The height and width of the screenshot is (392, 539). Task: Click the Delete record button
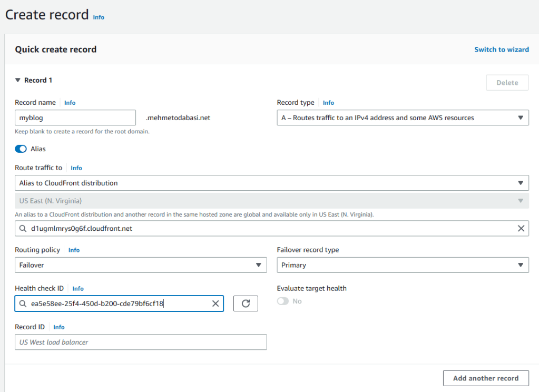click(507, 83)
